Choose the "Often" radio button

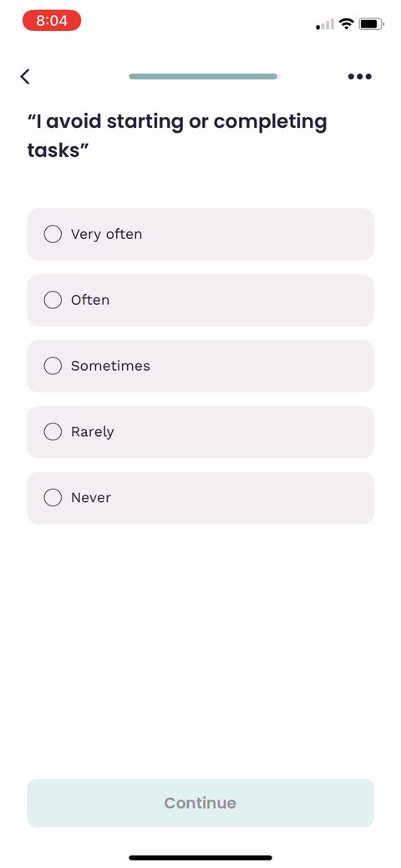[x=53, y=300]
